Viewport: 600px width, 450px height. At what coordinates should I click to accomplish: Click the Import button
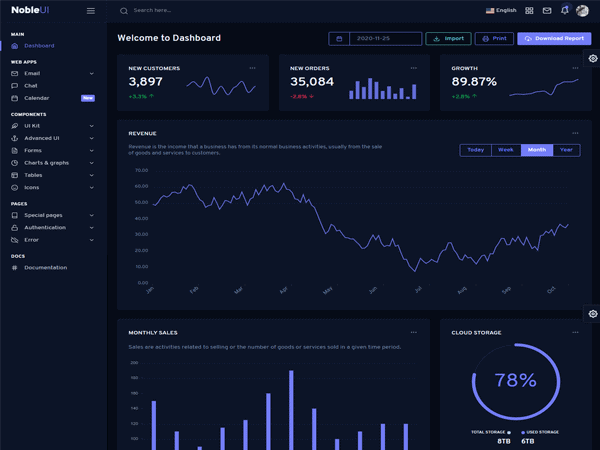448,39
